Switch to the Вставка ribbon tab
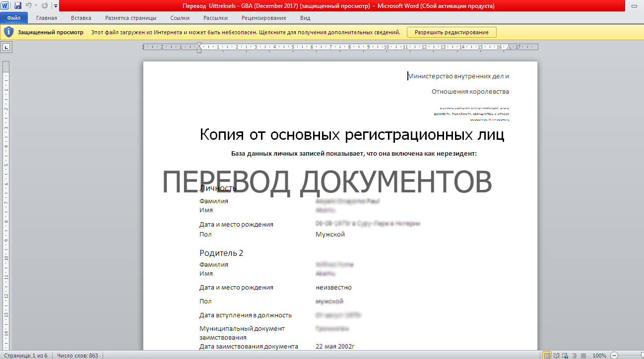 pos(81,18)
